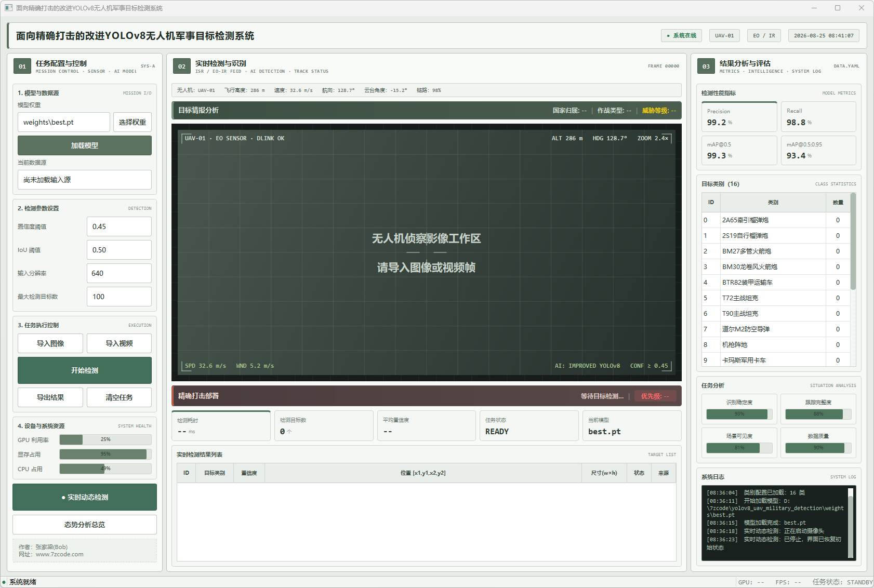874x588 pixels.
Task: Click the 目标类别 column header
Action: 215,473
